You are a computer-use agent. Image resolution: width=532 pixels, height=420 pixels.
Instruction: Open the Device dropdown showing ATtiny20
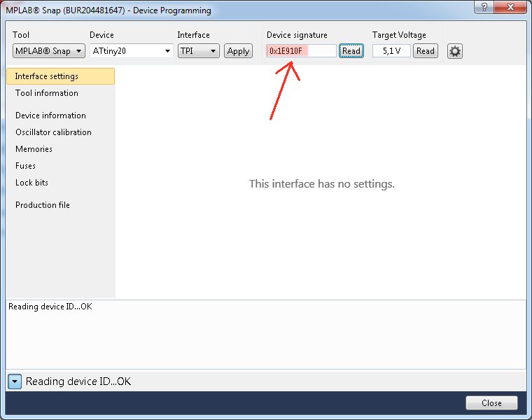pos(132,51)
